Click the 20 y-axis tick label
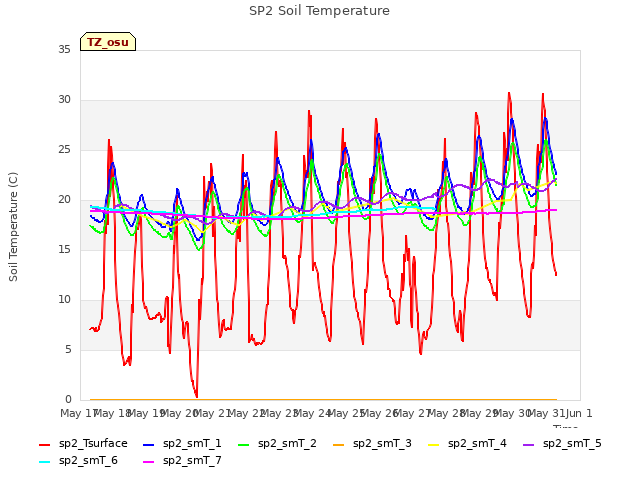 64,200
